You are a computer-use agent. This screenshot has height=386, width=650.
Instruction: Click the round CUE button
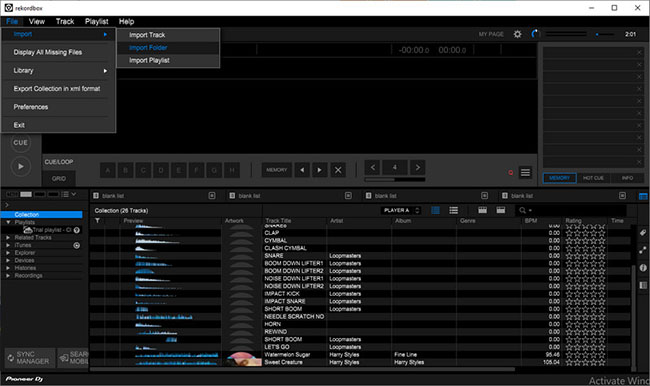point(20,143)
